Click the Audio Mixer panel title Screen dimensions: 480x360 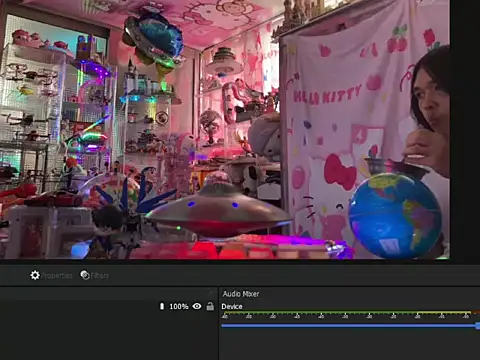click(241, 294)
